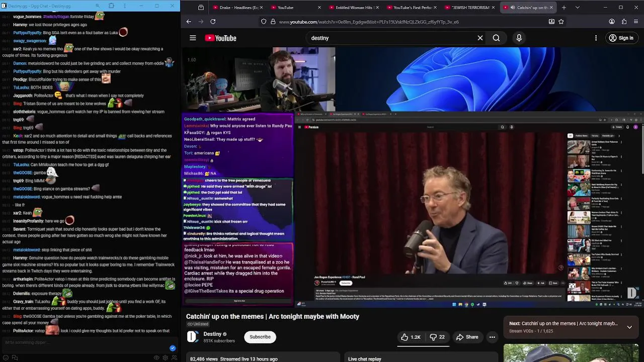644x362 pixels.
Task: Close the 'Catchin' up on th' tab
Action: 551,8
